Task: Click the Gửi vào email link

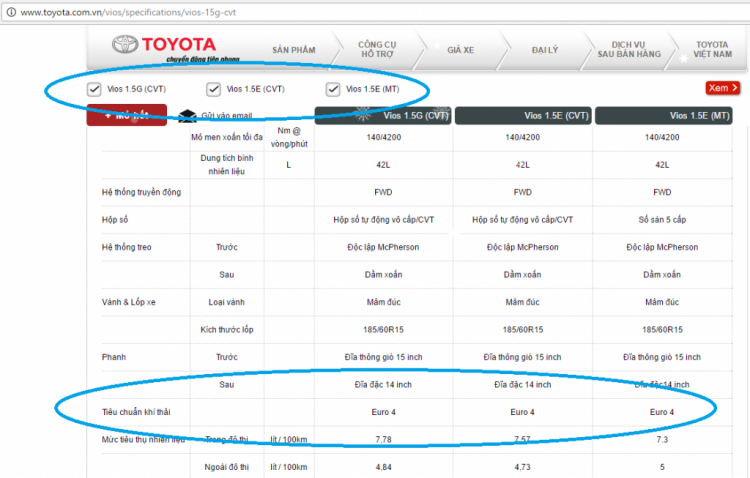Action: click(x=227, y=116)
